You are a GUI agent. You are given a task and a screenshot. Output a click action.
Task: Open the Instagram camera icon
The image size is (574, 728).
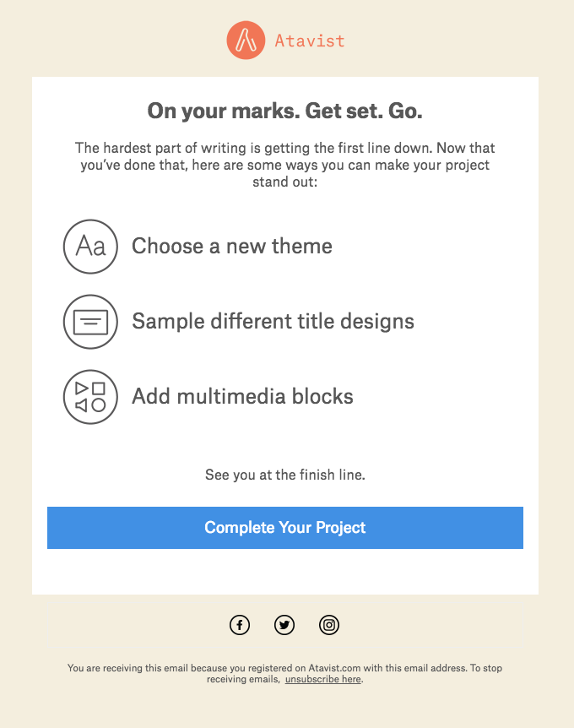[x=329, y=625]
